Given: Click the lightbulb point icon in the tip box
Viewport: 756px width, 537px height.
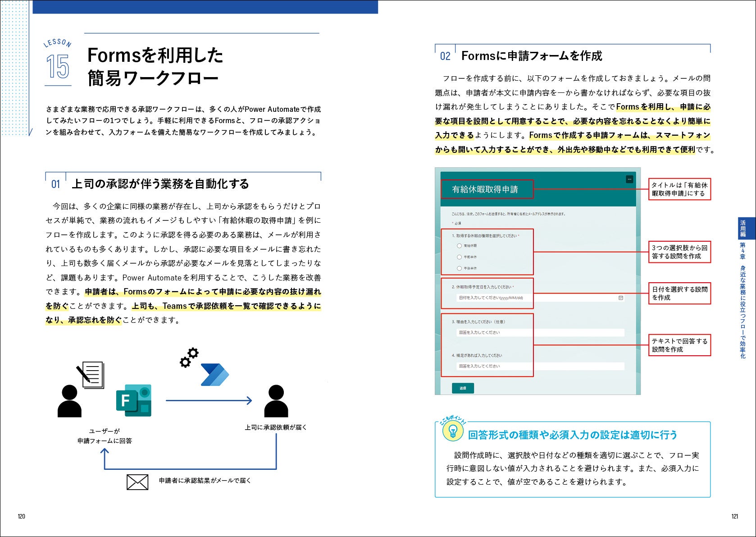Looking at the screenshot, I should (453, 431).
